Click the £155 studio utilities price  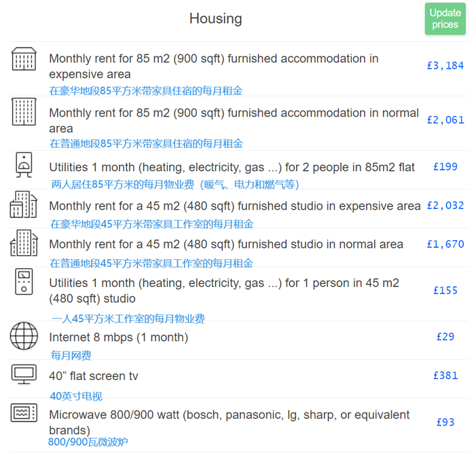(445, 290)
